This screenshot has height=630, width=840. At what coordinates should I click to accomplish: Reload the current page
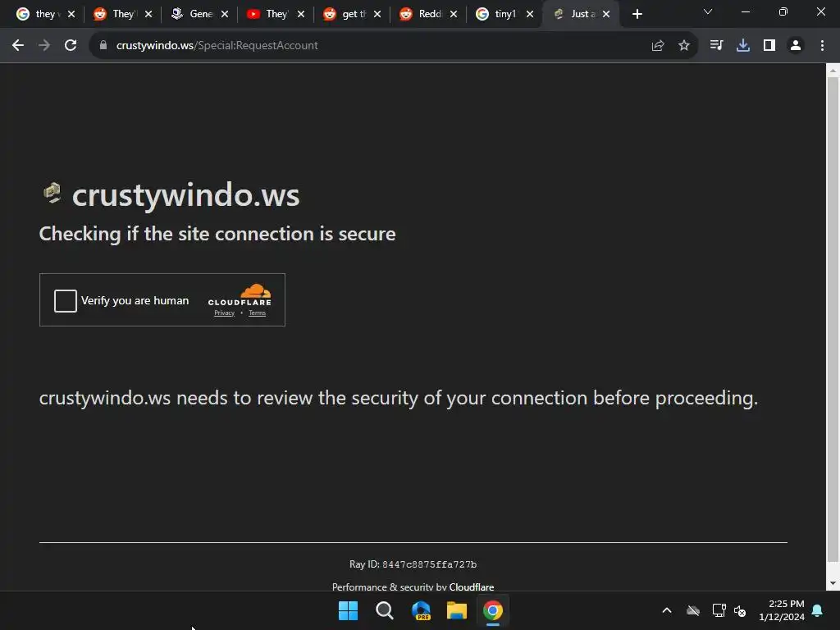coord(71,46)
